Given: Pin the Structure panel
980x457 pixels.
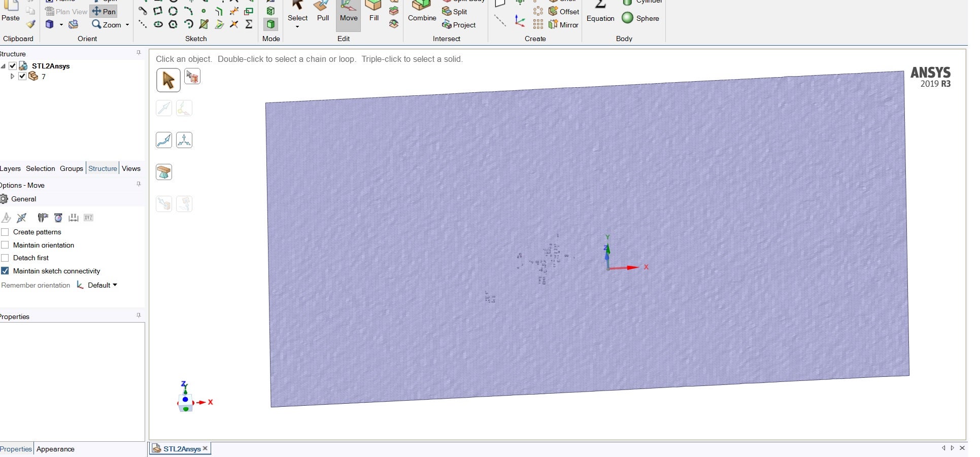Looking at the screenshot, I should [139, 52].
